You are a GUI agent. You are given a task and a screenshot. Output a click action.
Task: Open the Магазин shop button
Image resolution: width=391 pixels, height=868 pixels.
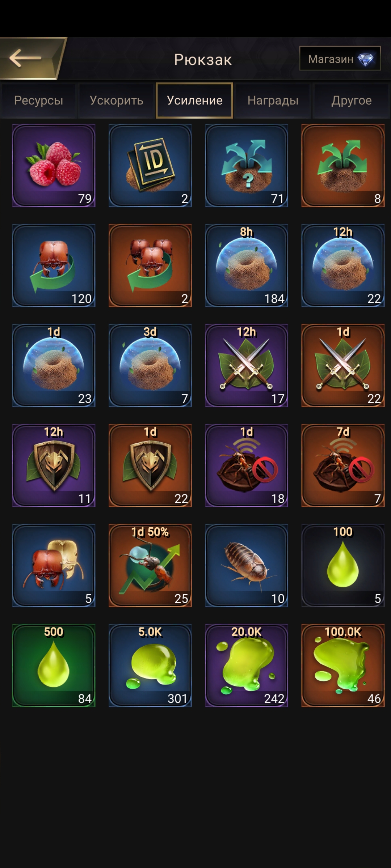(340, 58)
